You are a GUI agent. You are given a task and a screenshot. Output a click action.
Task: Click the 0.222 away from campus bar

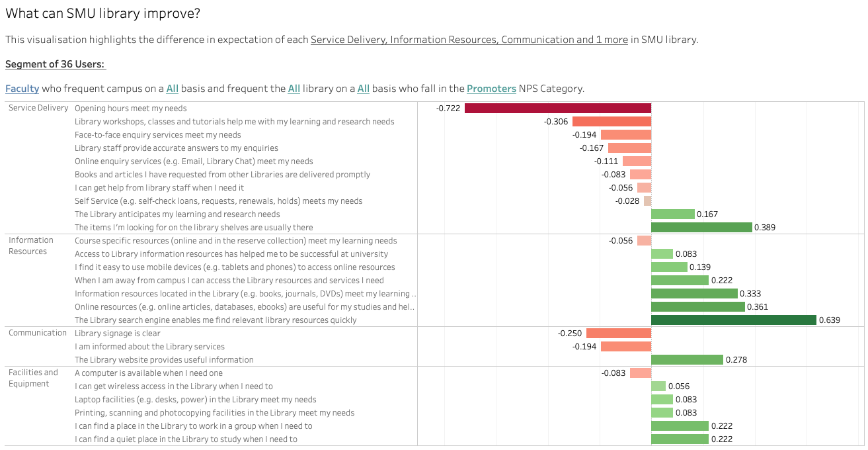(680, 280)
